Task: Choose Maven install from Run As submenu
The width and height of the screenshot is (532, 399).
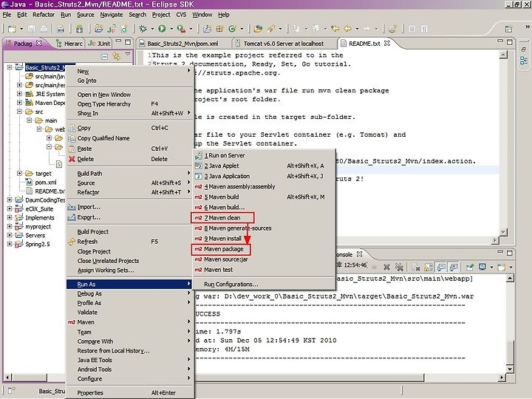Action: 265,239
